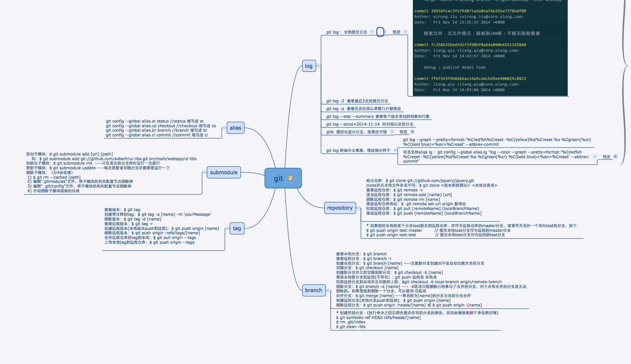The width and height of the screenshot is (631, 364).
Task: Expand the 预览 node beside the gitk entry
Action: (x=412, y=132)
